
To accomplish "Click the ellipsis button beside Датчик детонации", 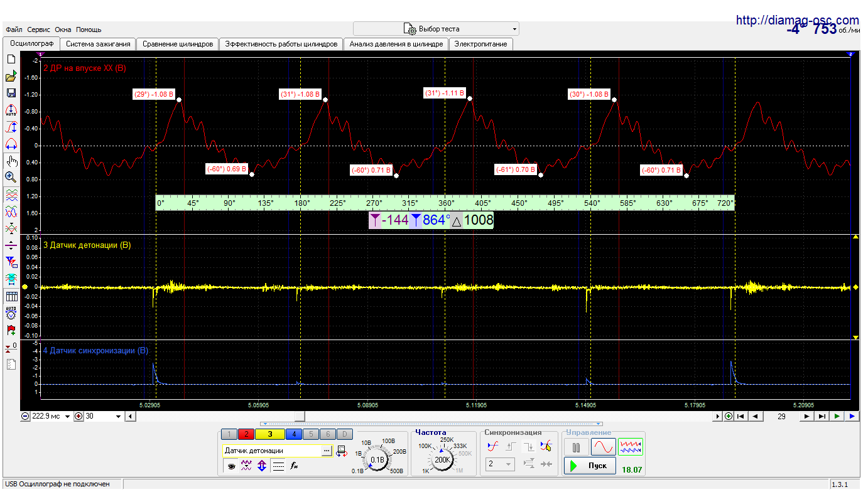I will coord(327,451).
